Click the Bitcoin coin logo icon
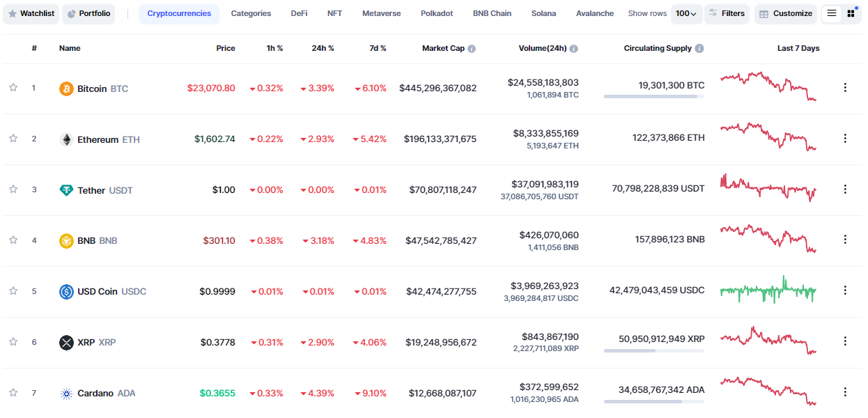This screenshot has height=418, width=868. pyautogui.click(x=66, y=88)
